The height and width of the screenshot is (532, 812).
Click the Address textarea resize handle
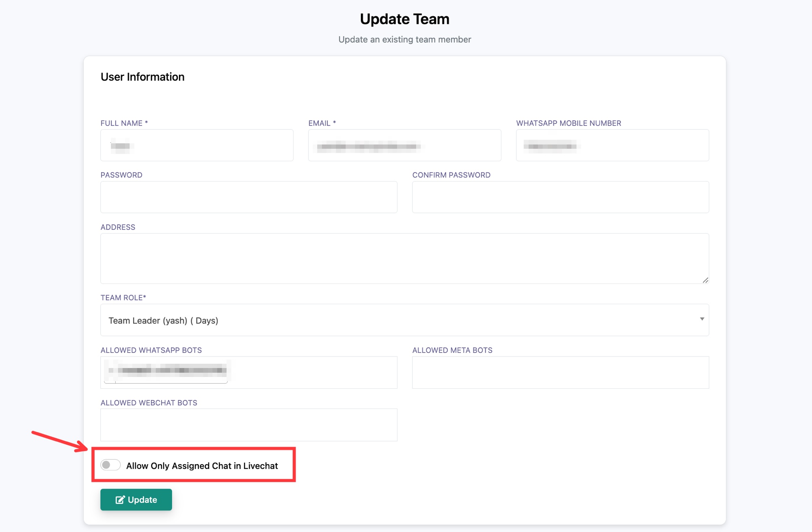pos(705,280)
